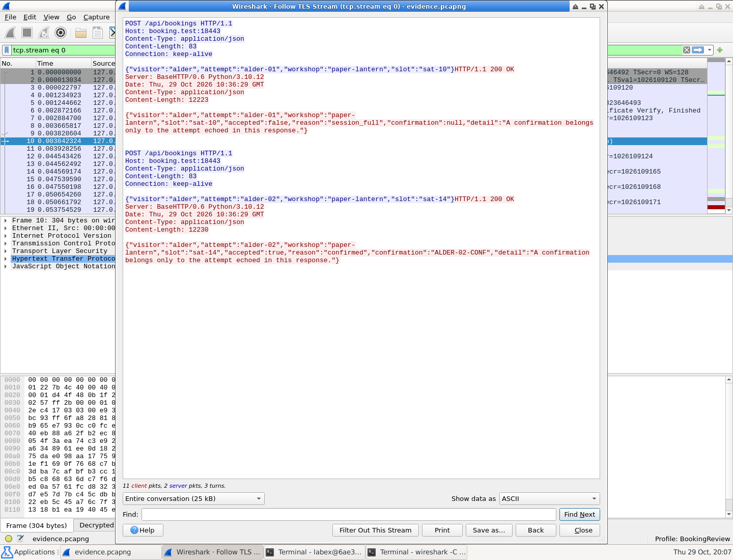Viewport: 733px width, 560px height.
Task: Open the Capture menu
Action: pos(96,17)
